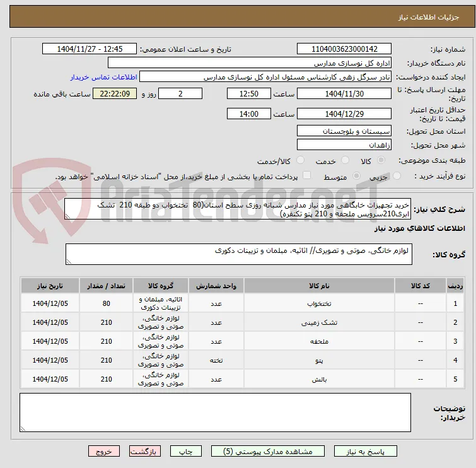Click the شماره نیاز number field

click(x=344, y=49)
